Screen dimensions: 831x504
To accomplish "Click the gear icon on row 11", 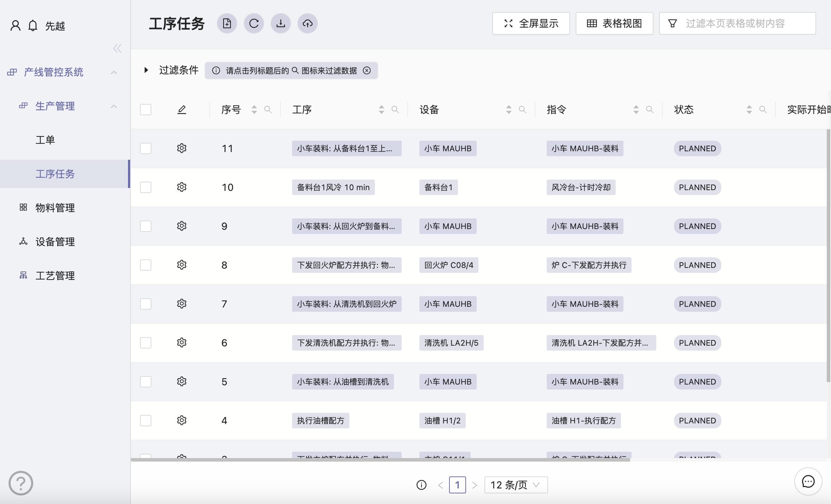I will pos(182,148).
